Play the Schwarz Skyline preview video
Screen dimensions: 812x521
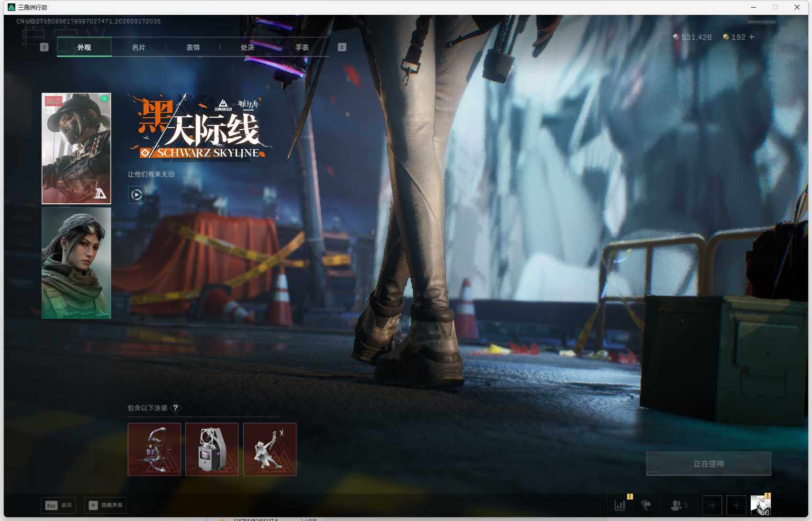[x=136, y=195]
